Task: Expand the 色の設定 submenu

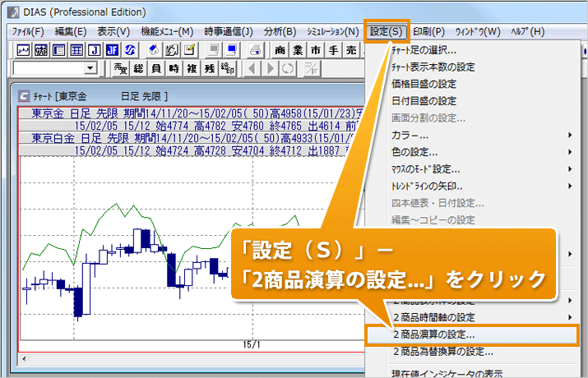Action: 414,152
